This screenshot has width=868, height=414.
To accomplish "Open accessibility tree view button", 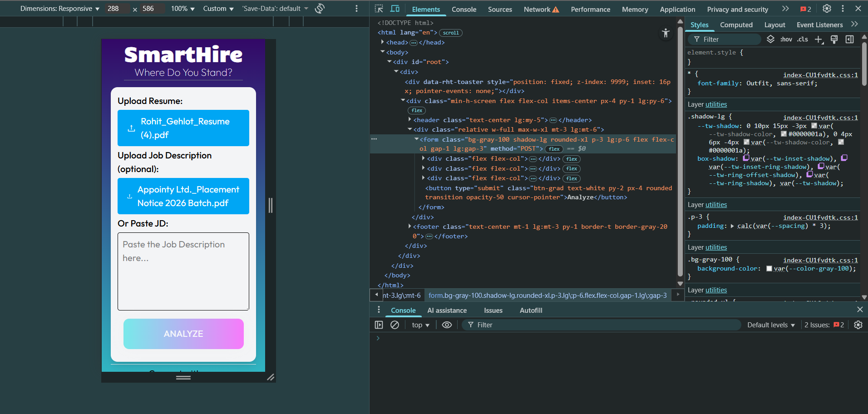I will click(666, 33).
